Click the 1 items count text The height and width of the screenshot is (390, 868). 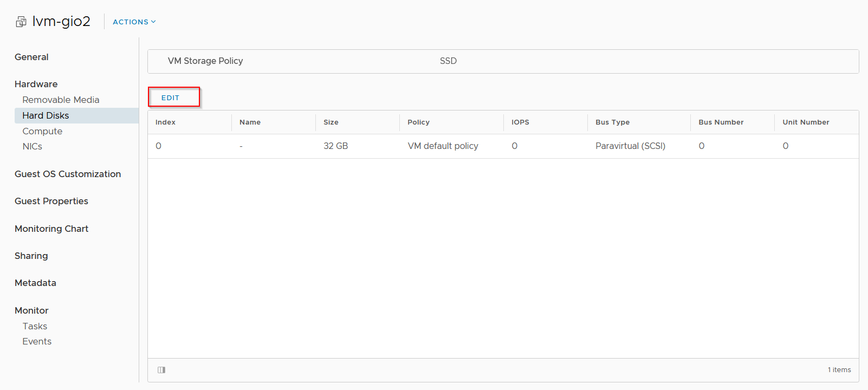(x=839, y=370)
